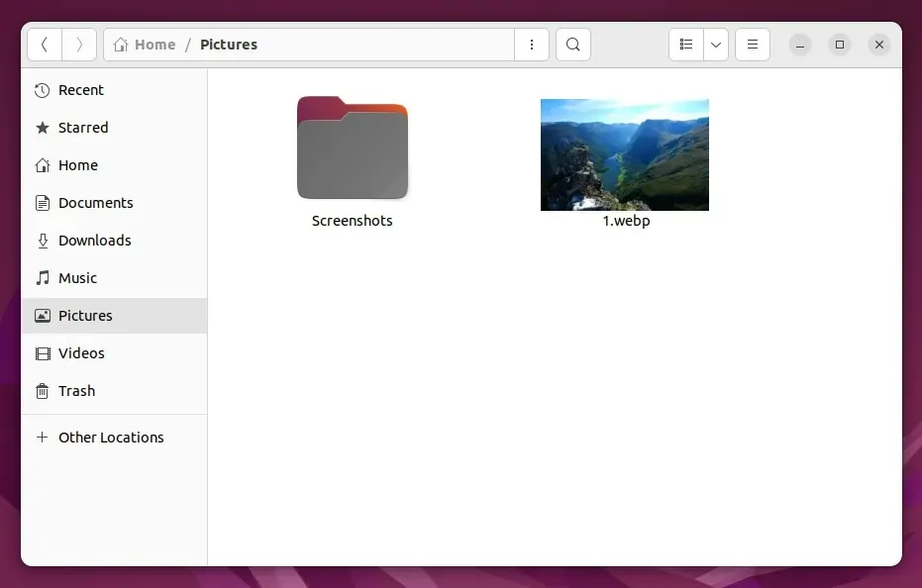Image resolution: width=922 pixels, height=588 pixels.
Task: Click the back navigation arrow
Action: [45, 44]
